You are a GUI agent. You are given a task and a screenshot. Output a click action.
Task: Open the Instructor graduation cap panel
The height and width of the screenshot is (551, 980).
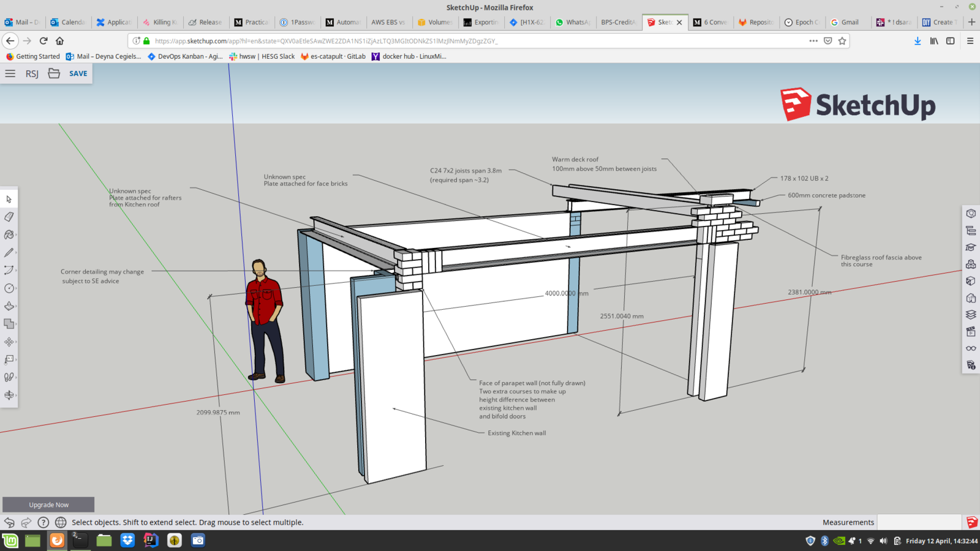point(971,247)
